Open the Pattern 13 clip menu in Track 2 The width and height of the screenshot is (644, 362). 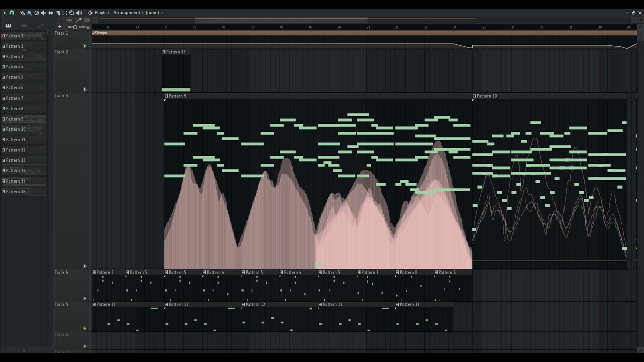(164, 52)
